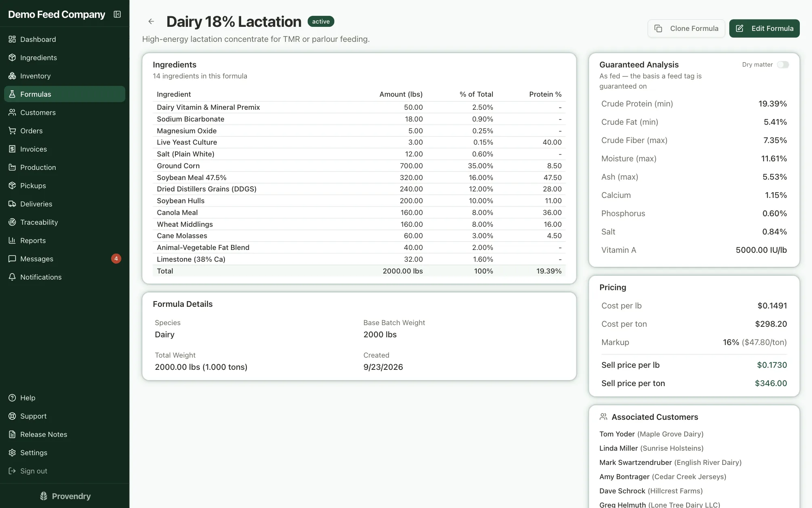
Task: Click the Provendry logo at sidebar bottom
Action: (65, 496)
